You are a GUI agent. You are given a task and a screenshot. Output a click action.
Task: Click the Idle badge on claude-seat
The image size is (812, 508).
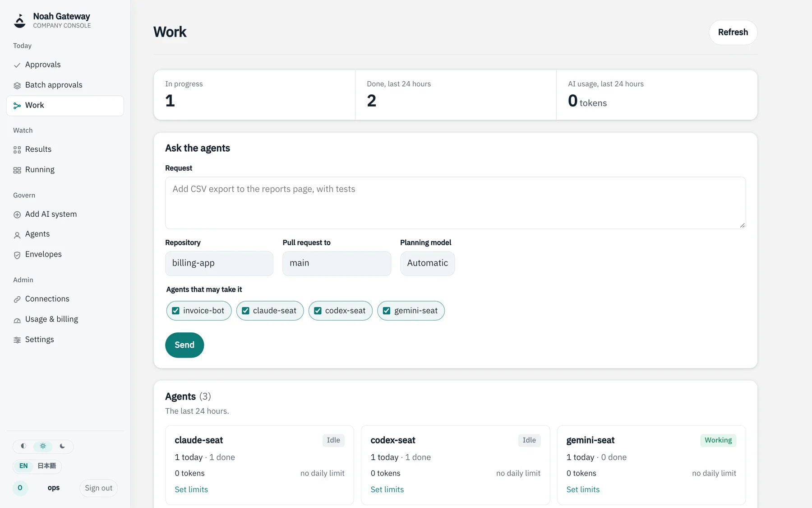click(333, 440)
